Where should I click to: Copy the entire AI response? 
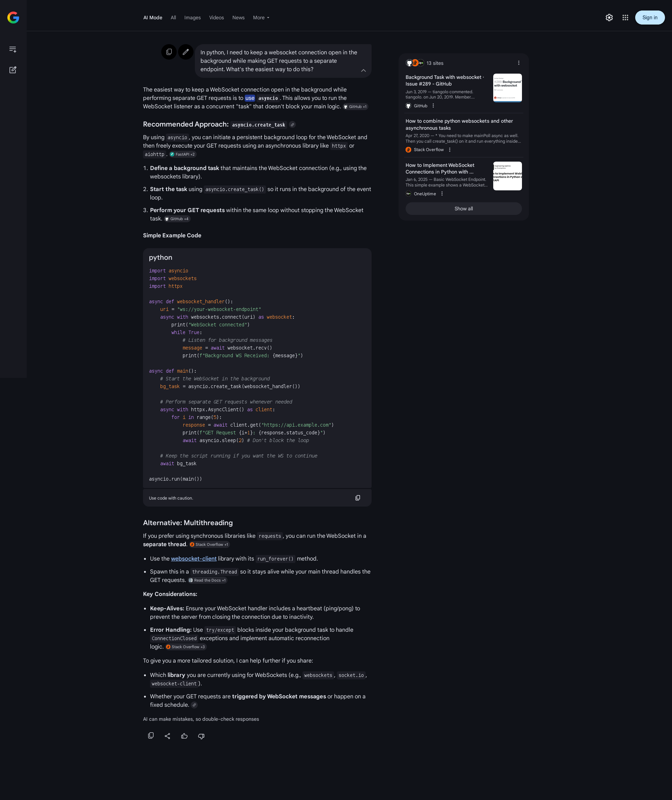point(151,735)
